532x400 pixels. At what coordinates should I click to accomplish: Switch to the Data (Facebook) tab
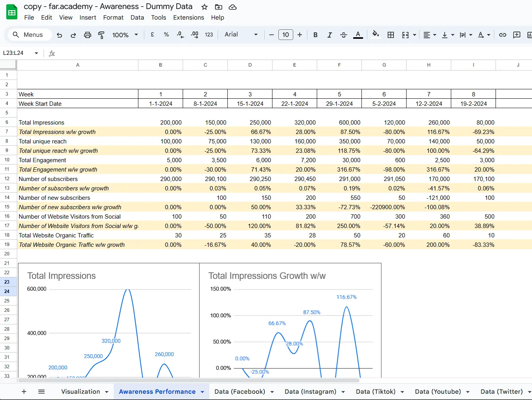pos(240,391)
